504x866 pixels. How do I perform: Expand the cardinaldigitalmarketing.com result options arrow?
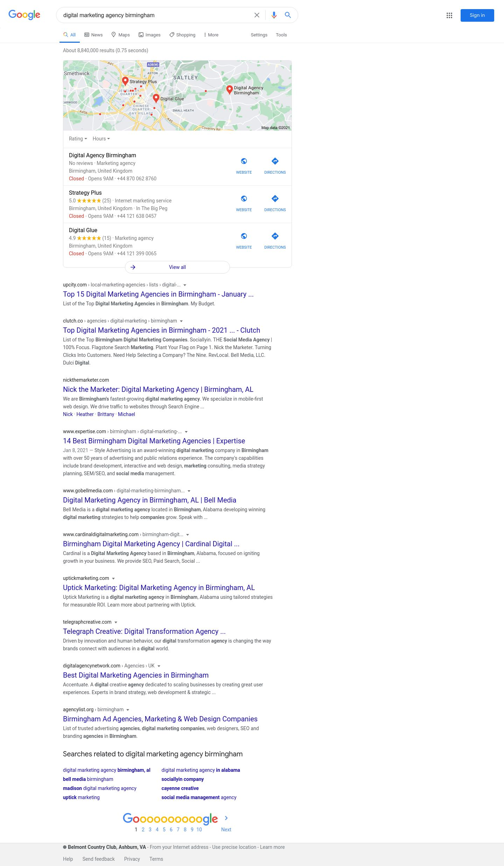pos(188,535)
